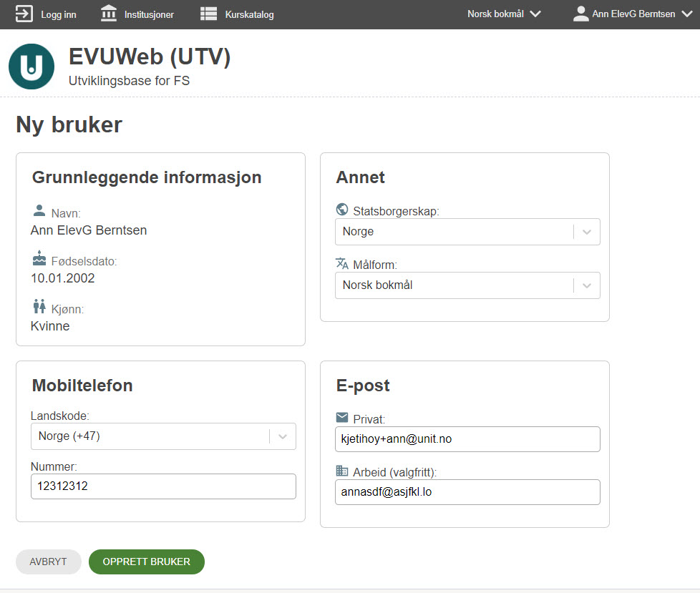
Task: Open the Norsk bokmål language menu in top bar
Action: click(504, 14)
